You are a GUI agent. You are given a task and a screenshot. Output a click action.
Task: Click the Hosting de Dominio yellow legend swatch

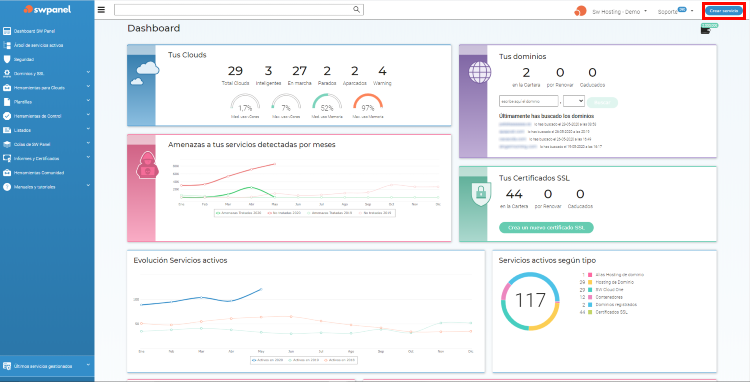point(590,282)
